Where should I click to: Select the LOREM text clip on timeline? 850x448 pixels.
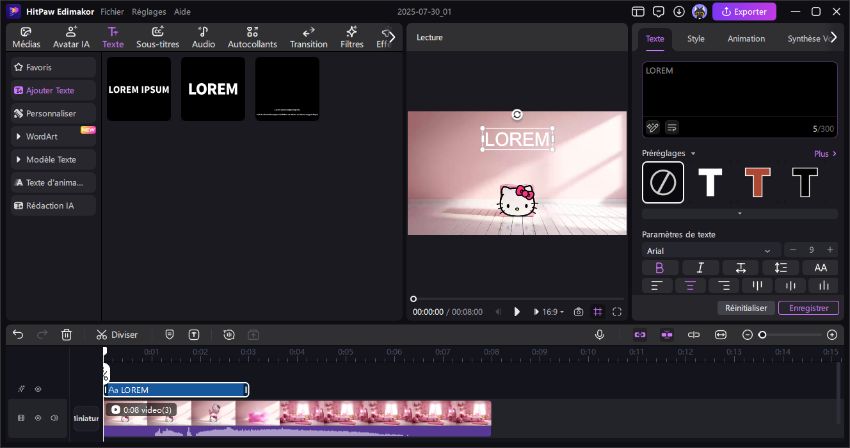[176, 389]
